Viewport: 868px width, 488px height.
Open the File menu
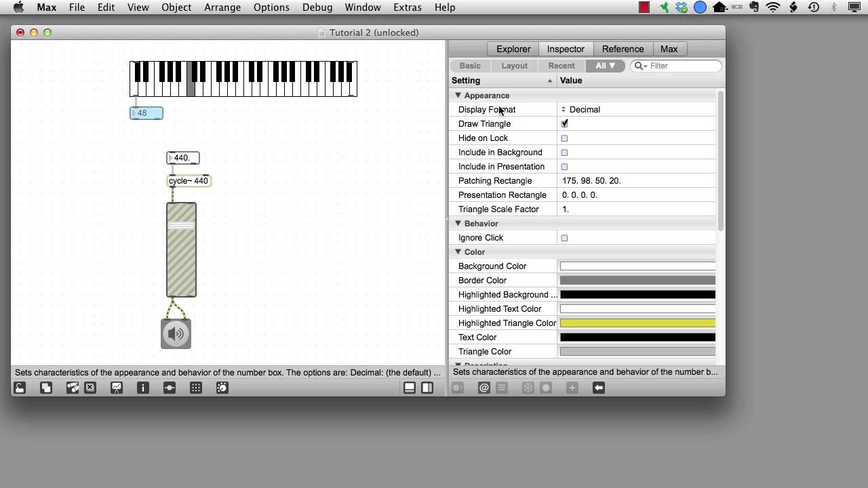[x=77, y=7]
